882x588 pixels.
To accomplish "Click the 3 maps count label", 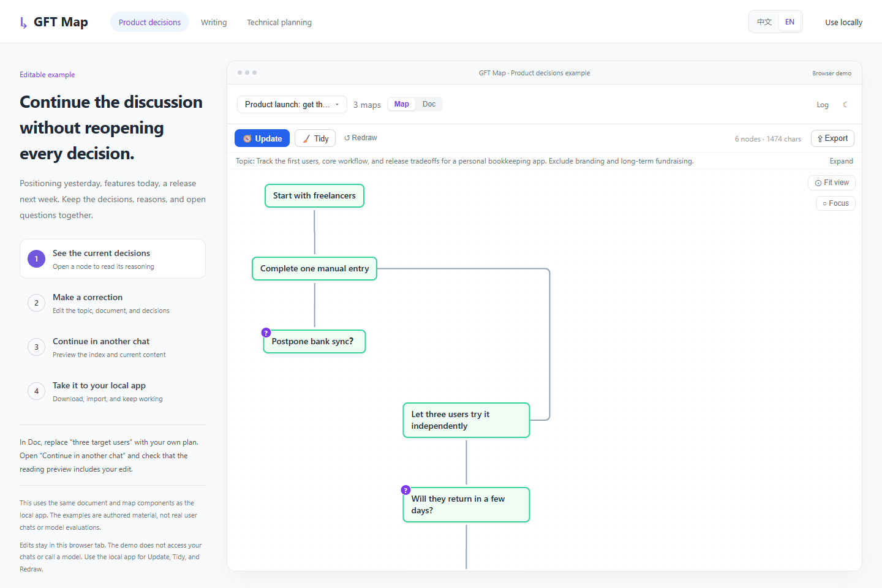I will [x=367, y=105].
